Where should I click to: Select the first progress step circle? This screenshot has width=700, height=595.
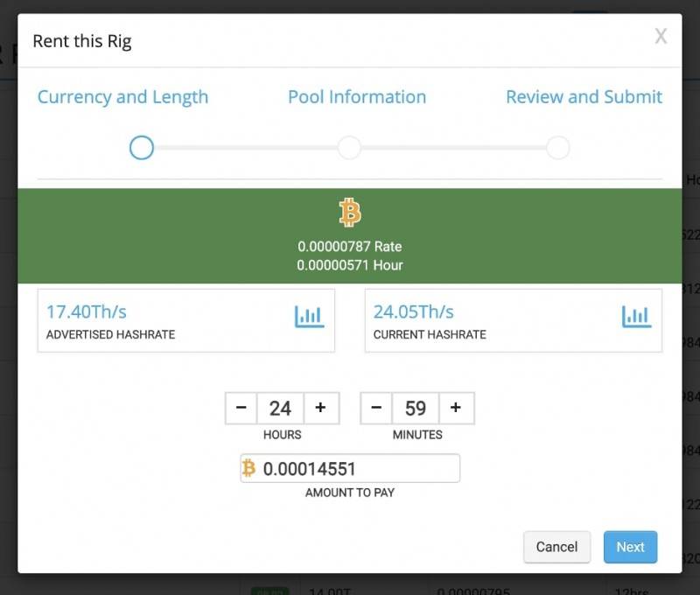coord(142,148)
